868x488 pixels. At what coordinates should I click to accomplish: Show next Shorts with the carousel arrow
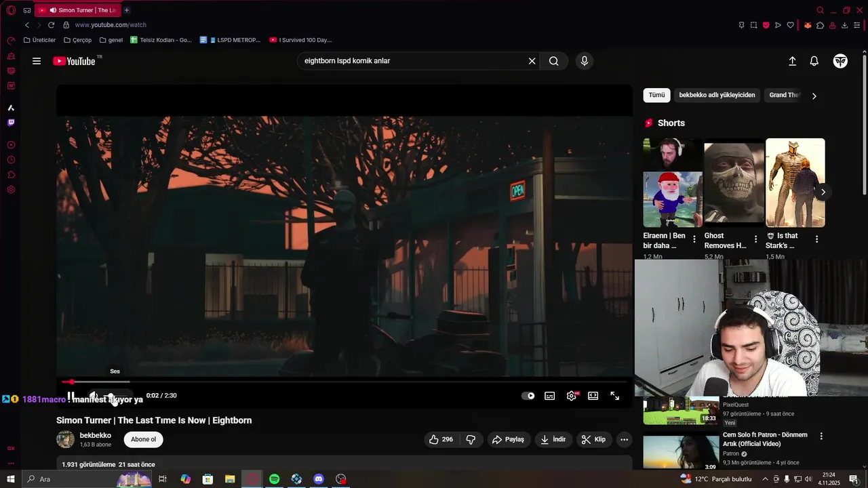823,192
